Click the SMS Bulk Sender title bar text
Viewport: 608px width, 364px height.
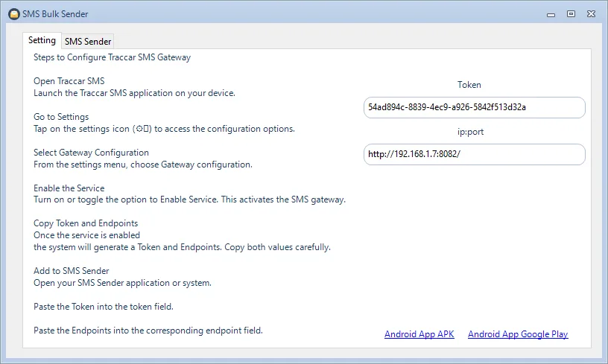point(55,14)
